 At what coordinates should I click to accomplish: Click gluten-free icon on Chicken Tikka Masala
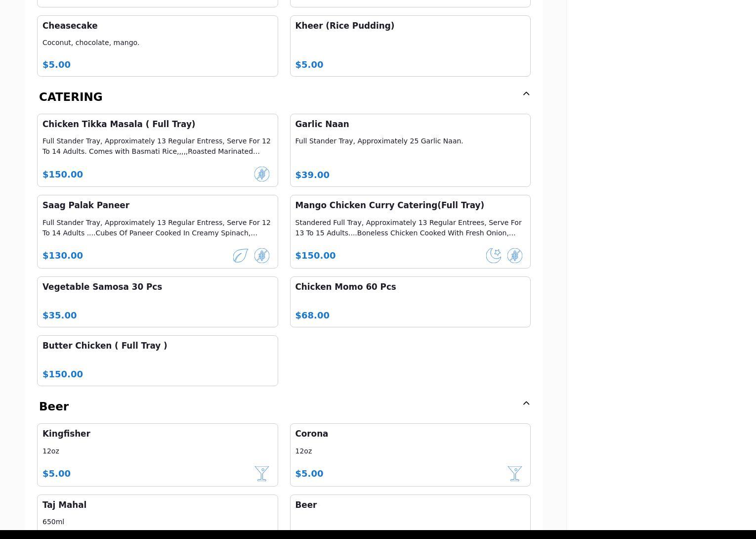[261, 174]
